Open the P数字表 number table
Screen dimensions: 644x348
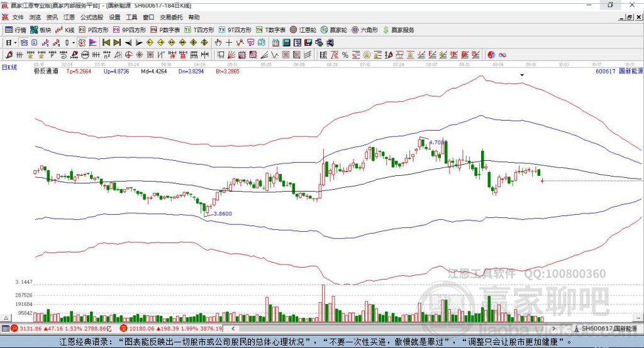[x=165, y=30]
